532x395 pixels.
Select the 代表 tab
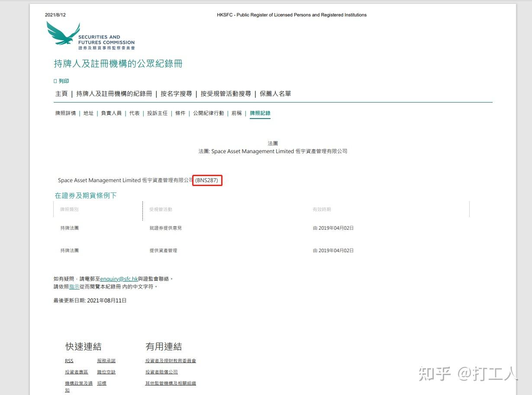(x=135, y=113)
